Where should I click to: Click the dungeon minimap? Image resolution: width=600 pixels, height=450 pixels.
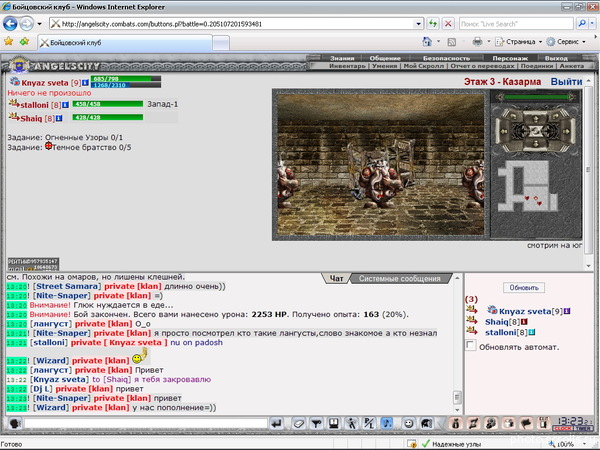[x=527, y=186]
